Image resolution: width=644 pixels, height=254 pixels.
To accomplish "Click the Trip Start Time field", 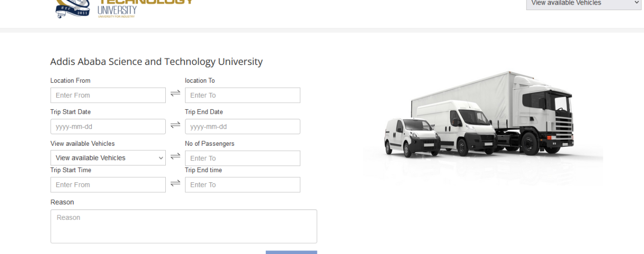I will click(x=108, y=184).
